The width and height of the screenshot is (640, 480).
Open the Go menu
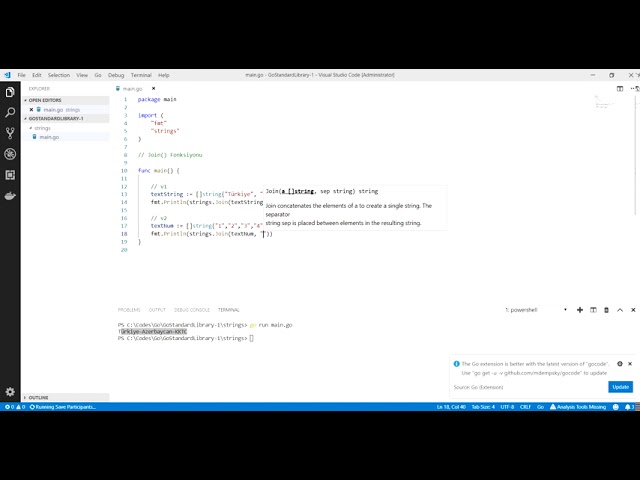click(x=98, y=75)
